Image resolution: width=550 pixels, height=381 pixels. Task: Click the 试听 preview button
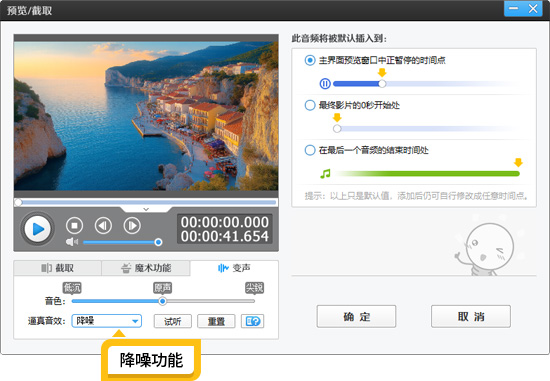click(x=173, y=321)
